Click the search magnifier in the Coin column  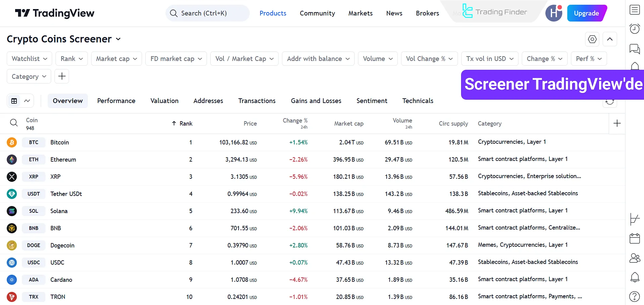click(x=14, y=123)
